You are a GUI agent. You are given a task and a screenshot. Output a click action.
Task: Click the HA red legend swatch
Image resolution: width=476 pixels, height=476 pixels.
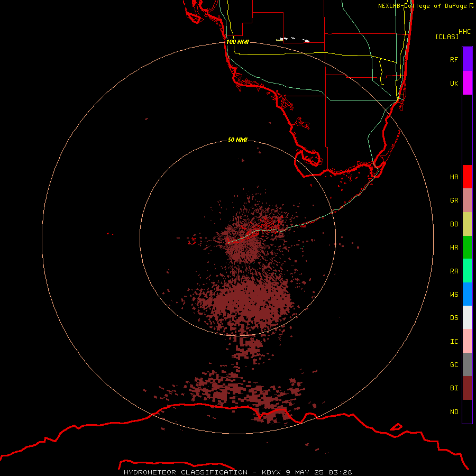(467, 177)
